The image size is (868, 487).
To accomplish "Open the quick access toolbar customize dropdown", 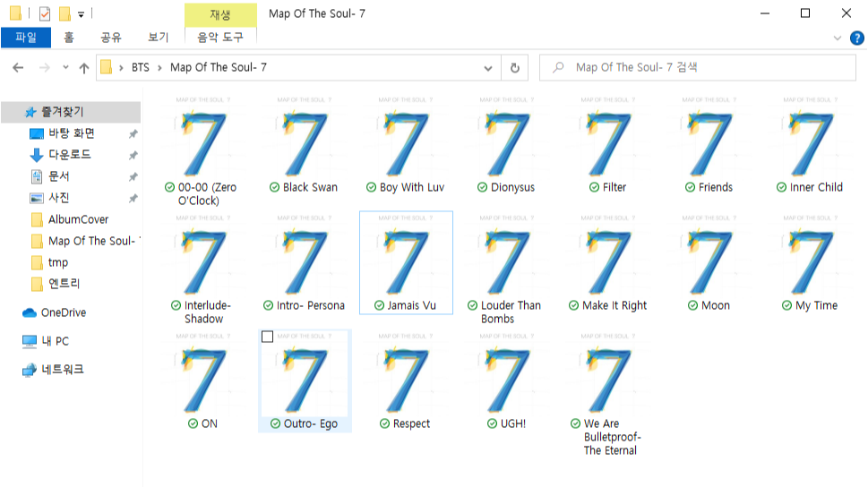I will pos(81,14).
